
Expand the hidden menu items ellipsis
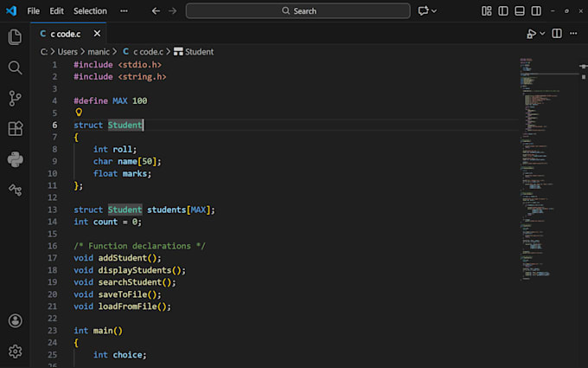pos(124,11)
